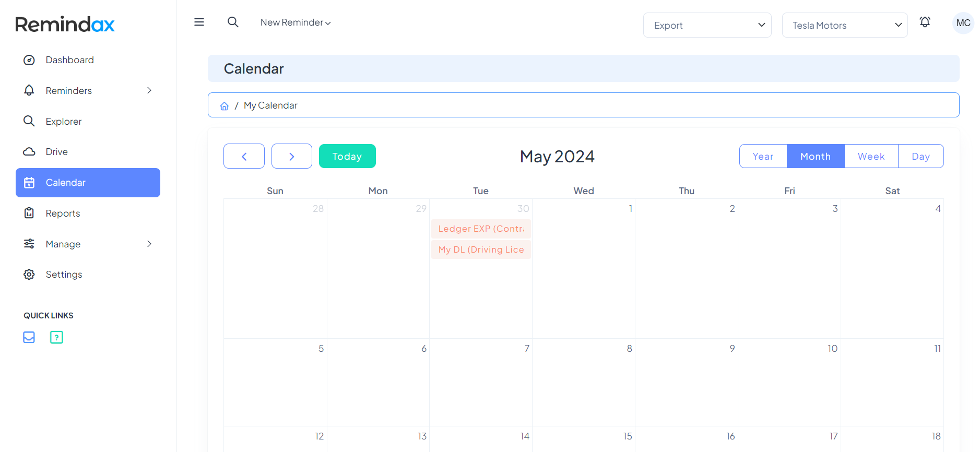Open the My Calendar breadcrumb link
The width and height of the screenshot is (980, 452).
click(x=270, y=105)
